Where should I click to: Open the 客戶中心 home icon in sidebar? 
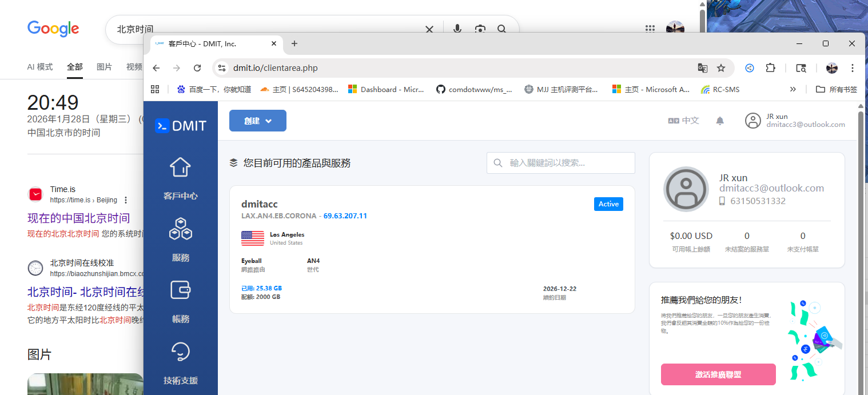tap(180, 167)
